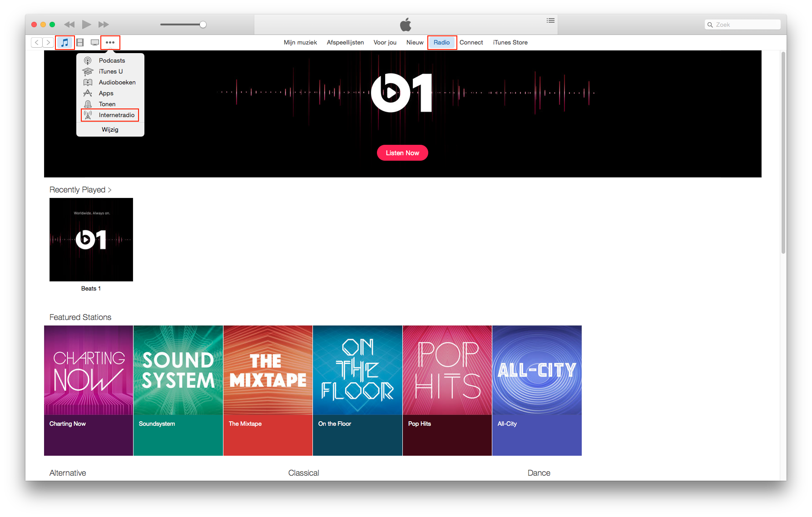The width and height of the screenshot is (812, 517).
Task: Open the Soundsystem station
Action: [178, 390]
